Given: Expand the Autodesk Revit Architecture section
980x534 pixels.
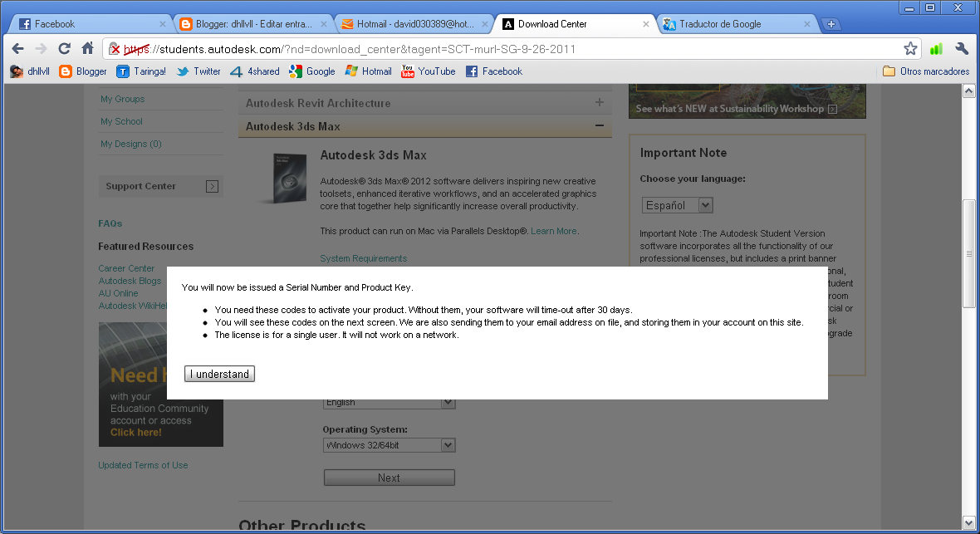Looking at the screenshot, I should pos(424,103).
